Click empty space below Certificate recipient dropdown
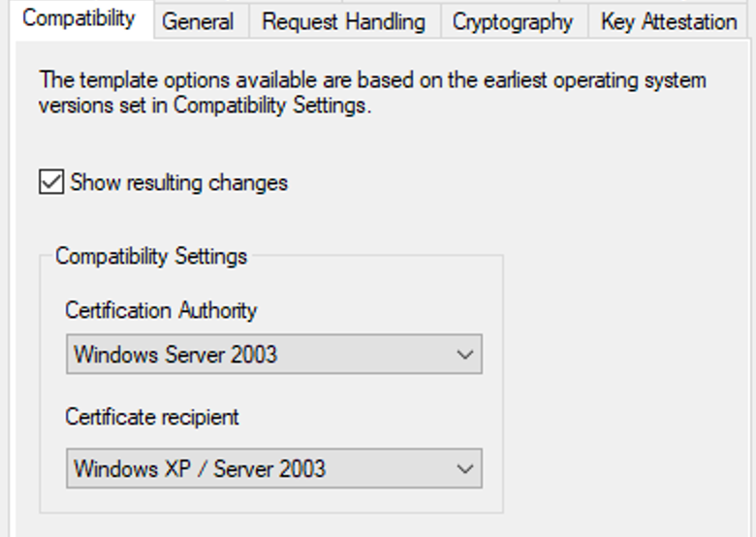 point(271,500)
